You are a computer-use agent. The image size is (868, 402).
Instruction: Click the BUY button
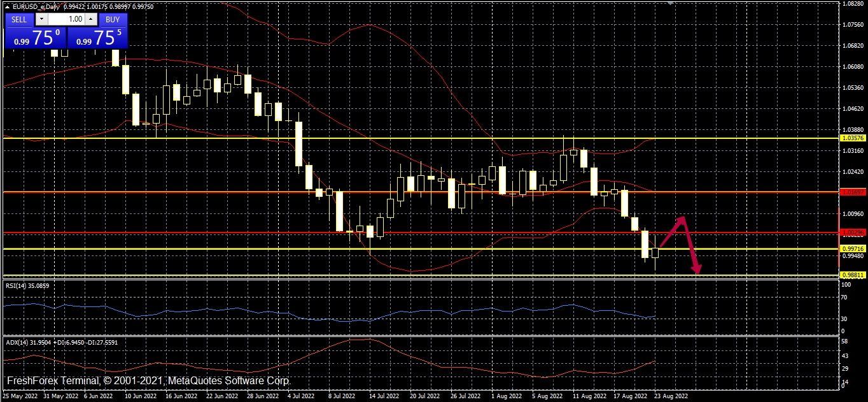coord(113,19)
